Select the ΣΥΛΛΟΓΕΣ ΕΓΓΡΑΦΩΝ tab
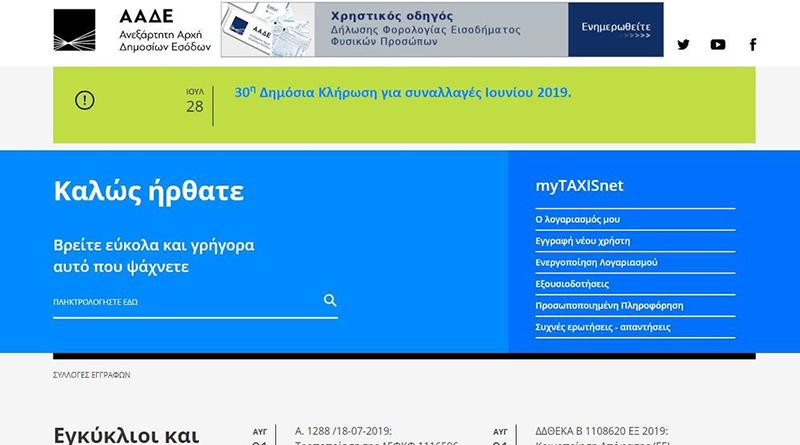 coord(91,375)
